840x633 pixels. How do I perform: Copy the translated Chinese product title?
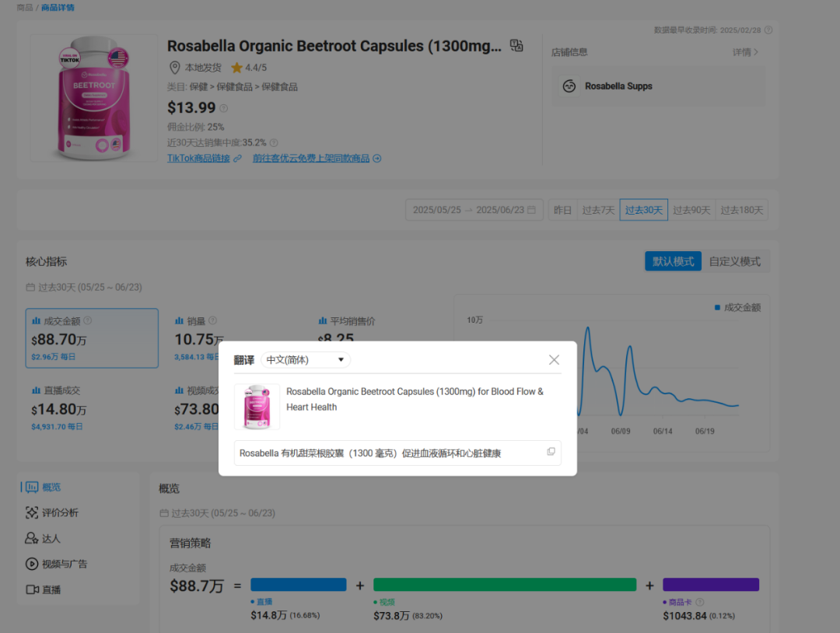[x=551, y=452]
